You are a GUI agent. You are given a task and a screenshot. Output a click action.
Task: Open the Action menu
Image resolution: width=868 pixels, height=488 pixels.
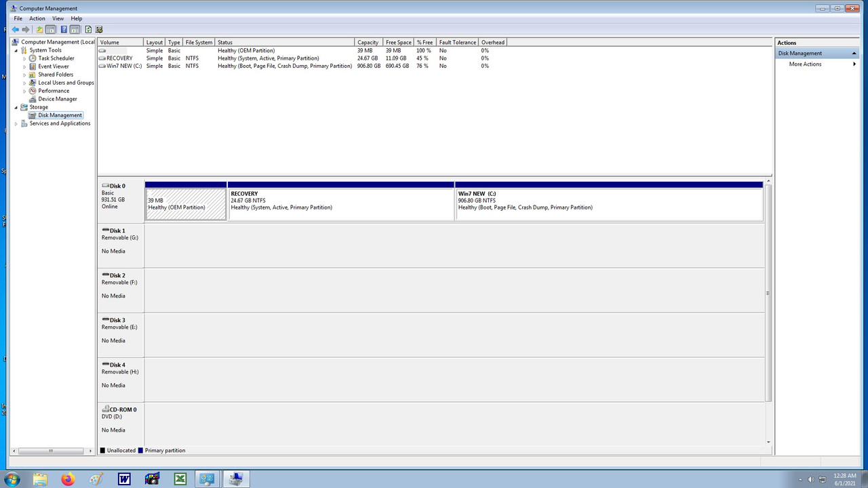(x=37, y=18)
